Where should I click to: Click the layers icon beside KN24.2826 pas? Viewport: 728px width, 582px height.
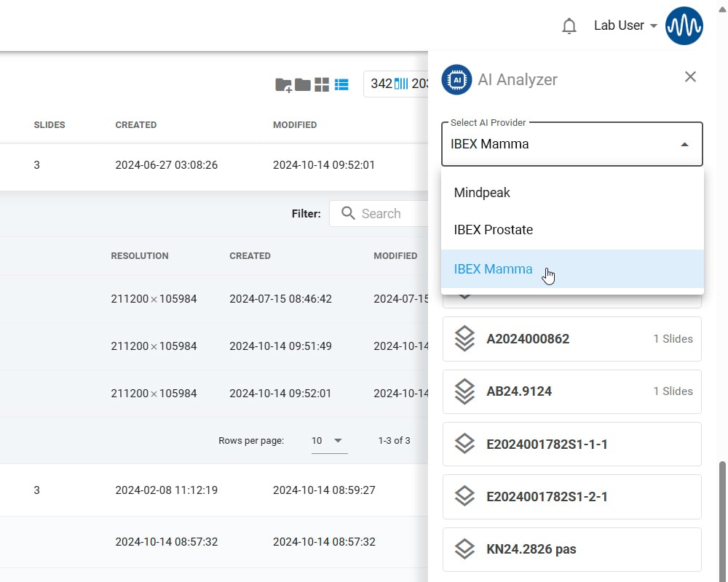coord(464,549)
